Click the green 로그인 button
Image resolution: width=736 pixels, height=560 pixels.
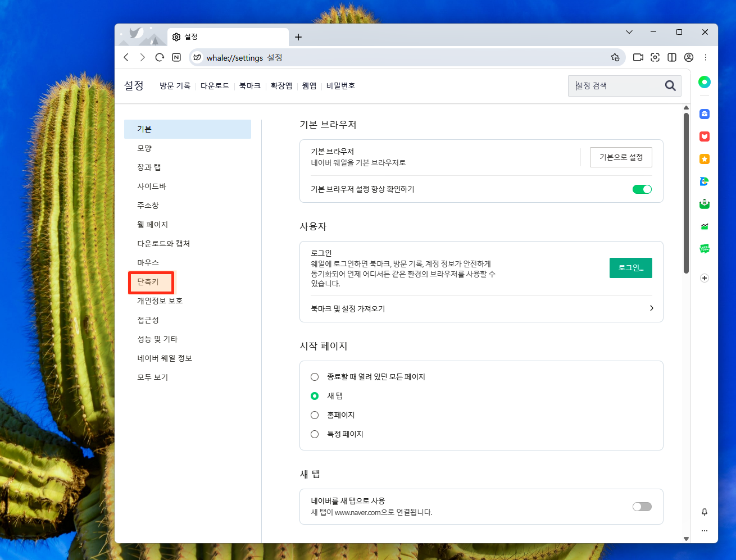[x=631, y=268]
